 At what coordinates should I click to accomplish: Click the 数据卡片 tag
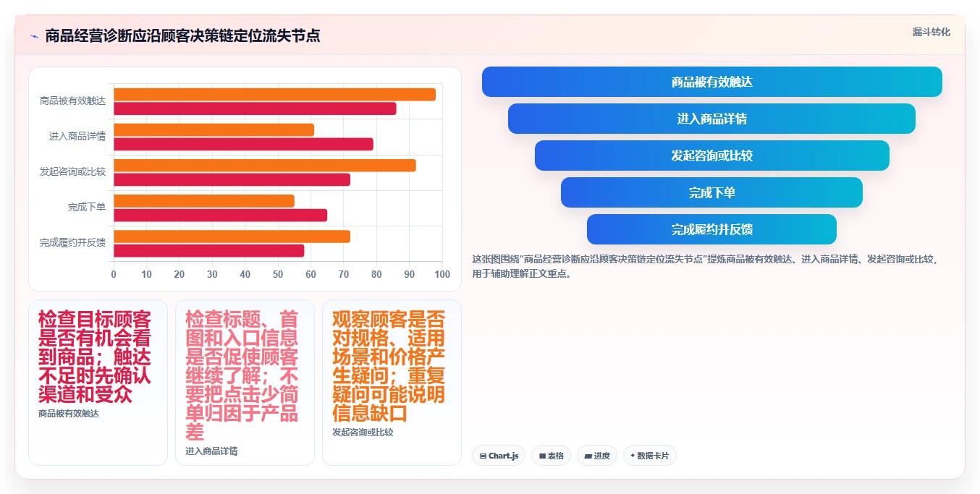tap(650, 456)
